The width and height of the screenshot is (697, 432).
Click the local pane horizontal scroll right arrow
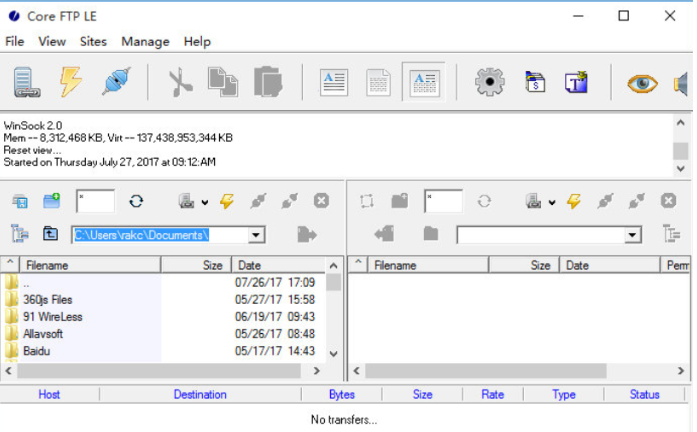[316, 370]
